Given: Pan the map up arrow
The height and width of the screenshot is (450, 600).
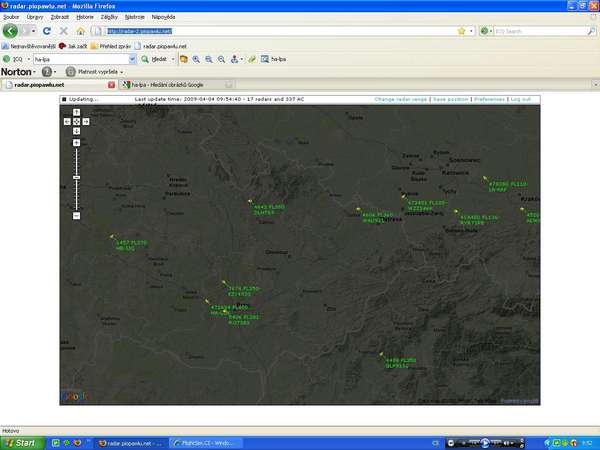Looking at the screenshot, I should coord(77,112).
